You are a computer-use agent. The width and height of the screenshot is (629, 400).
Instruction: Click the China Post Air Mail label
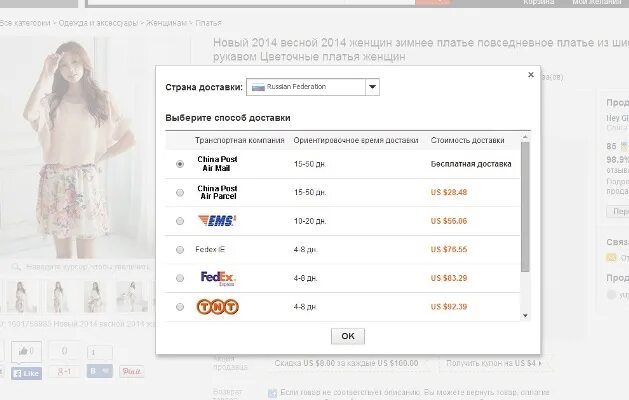click(217, 164)
